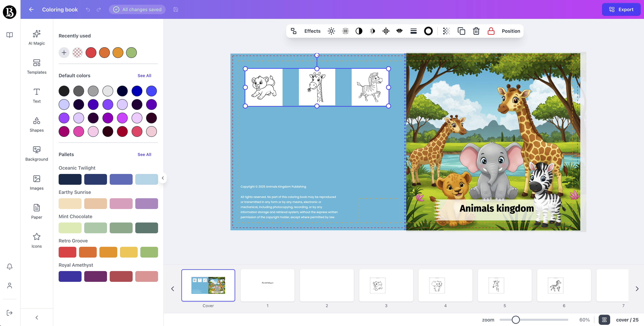
Task: Open the brightness adjustment control
Action: tap(331, 31)
